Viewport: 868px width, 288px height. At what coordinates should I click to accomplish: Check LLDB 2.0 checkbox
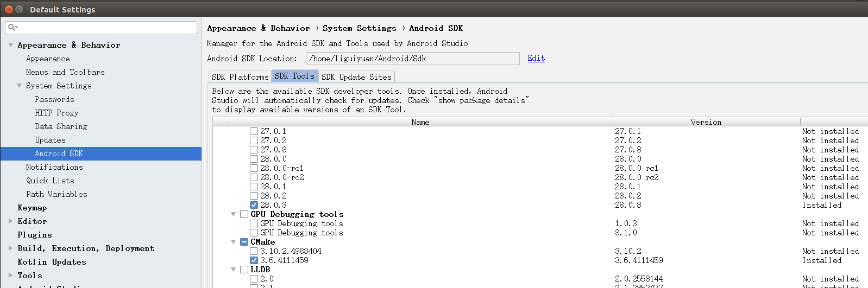[x=254, y=279]
